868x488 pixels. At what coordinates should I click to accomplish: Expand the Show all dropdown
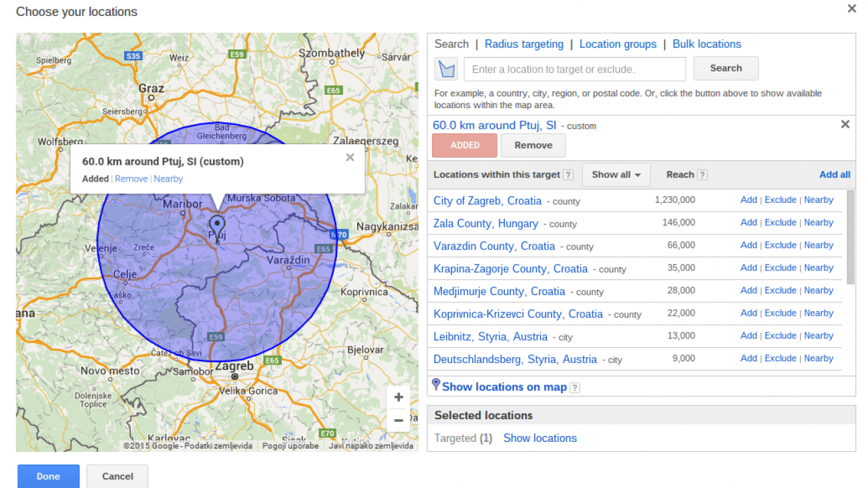616,175
